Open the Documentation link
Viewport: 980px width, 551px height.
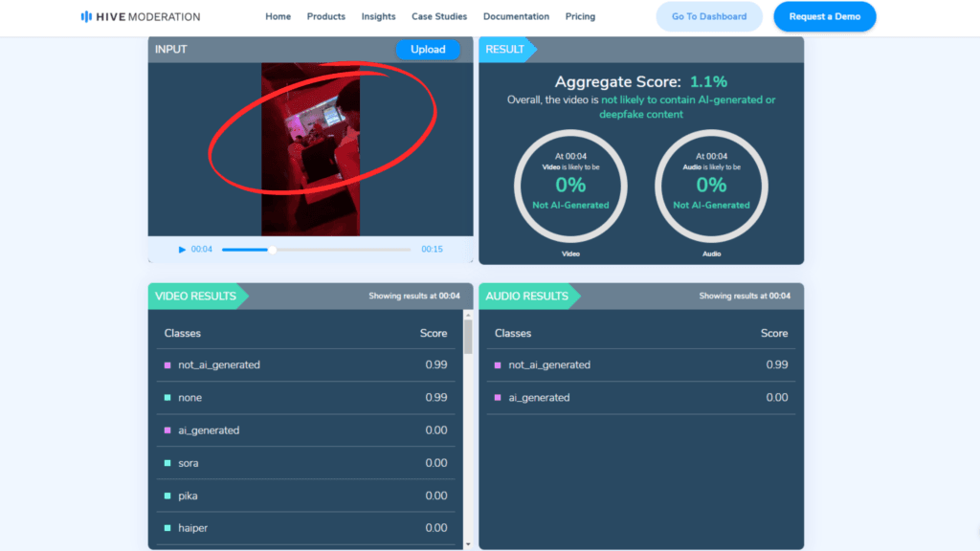(x=516, y=16)
